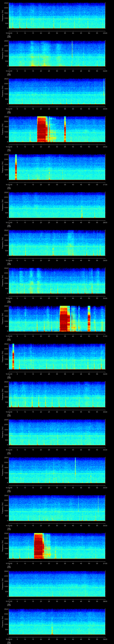Click the 31:00 end label of 16:30 panel
The width and height of the screenshot is (114, 644).
click(105, 336)
